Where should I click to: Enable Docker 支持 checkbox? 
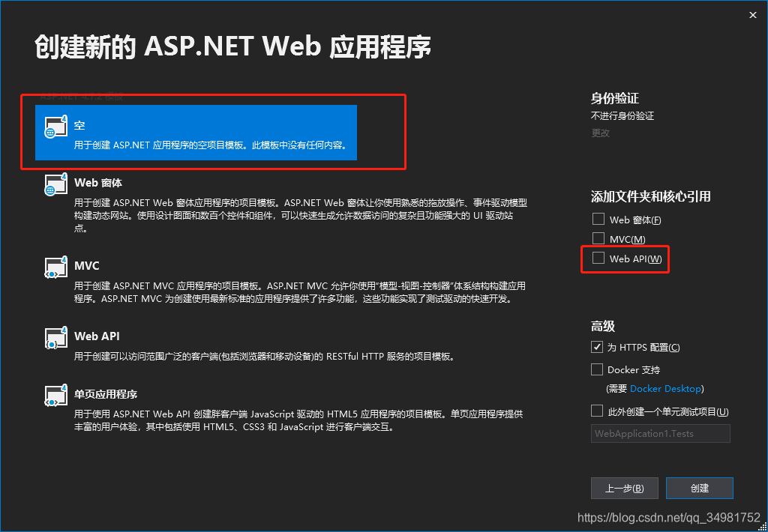pos(596,369)
